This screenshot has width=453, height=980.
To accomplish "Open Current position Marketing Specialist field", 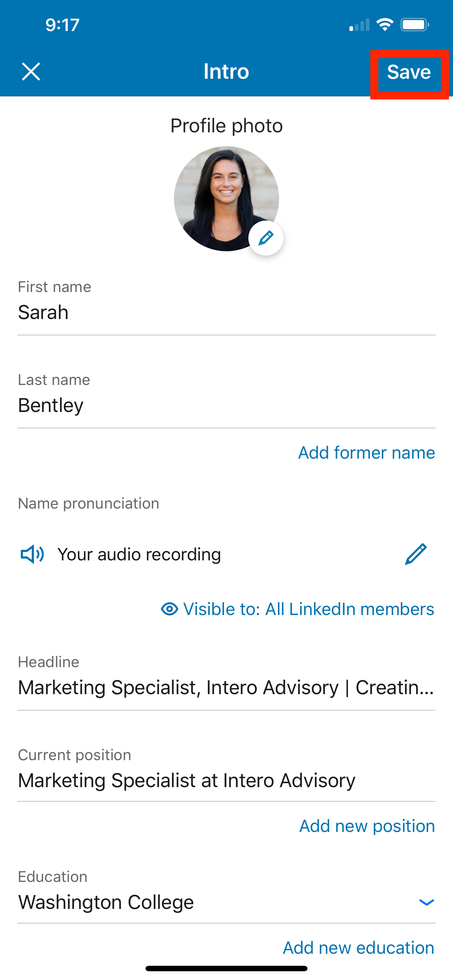I will [226, 780].
